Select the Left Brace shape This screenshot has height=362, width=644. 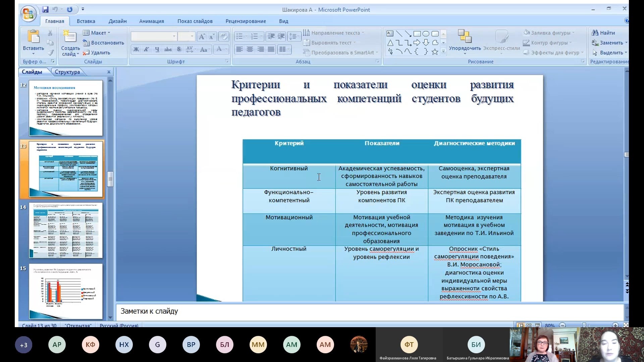pyautogui.click(x=417, y=52)
